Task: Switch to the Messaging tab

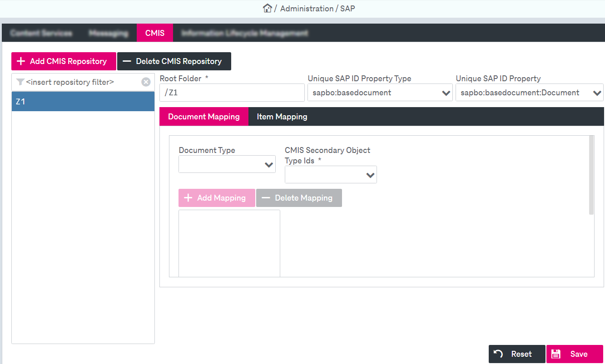Action: tap(109, 33)
